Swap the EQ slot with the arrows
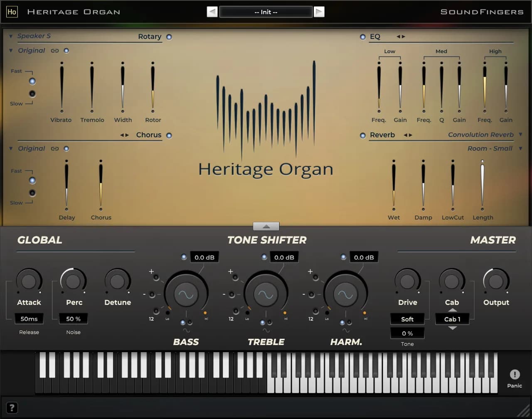532x419 pixels. [401, 37]
